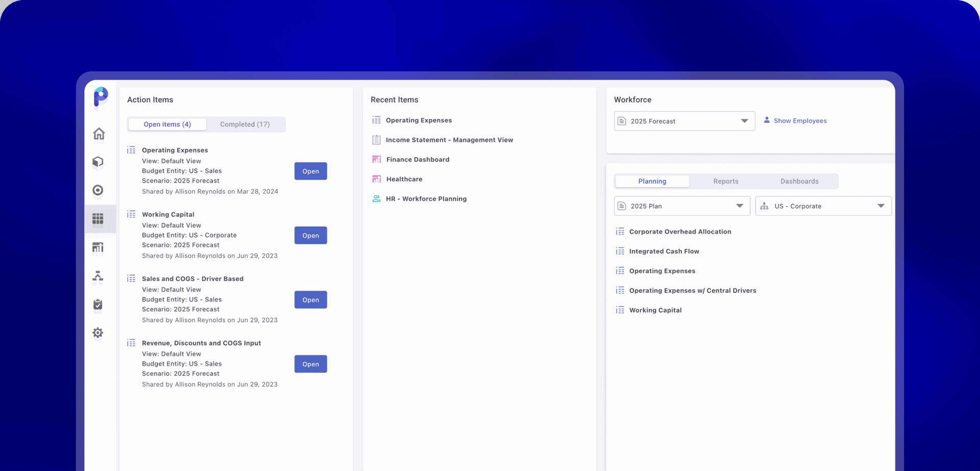Click dashboard icon next to Finance Dashboard
The width and height of the screenshot is (980, 471).
(377, 159)
